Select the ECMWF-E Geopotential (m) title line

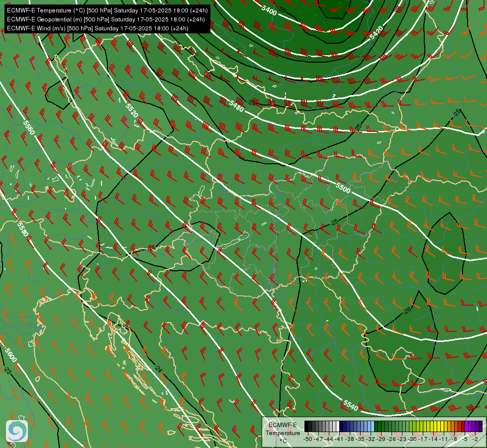click(105, 19)
